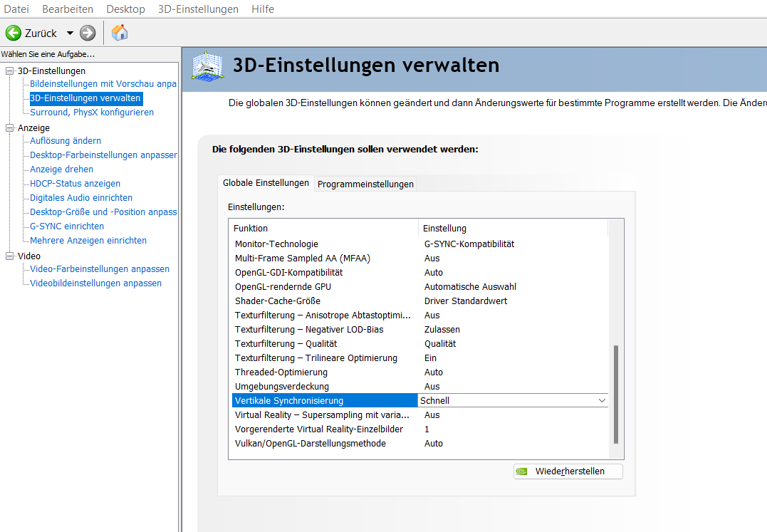767x532 pixels.
Task: Open the home icon in toolbar
Action: 120,33
